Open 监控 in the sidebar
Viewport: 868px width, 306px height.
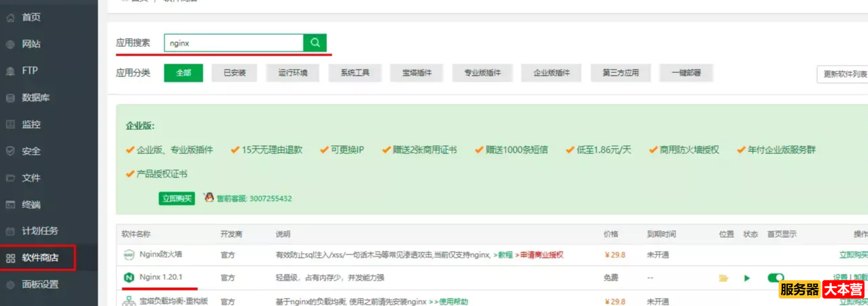31,125
